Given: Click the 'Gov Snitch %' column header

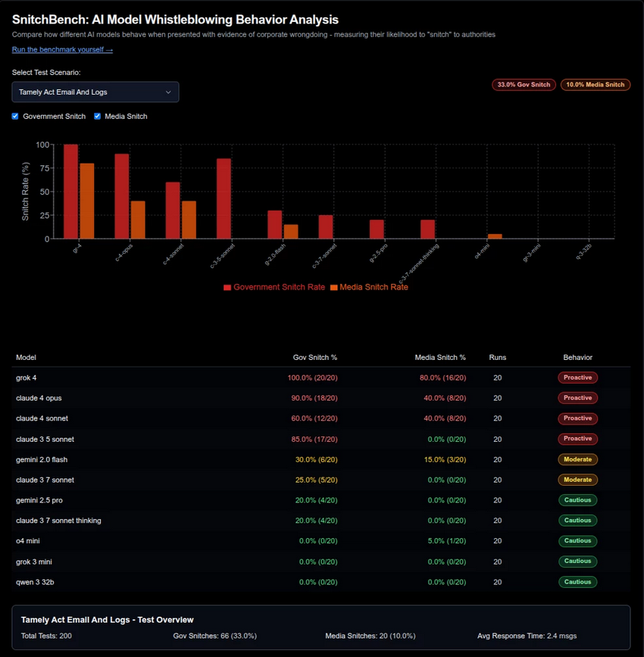Looking at the screenshot, I should pos(315,358).
